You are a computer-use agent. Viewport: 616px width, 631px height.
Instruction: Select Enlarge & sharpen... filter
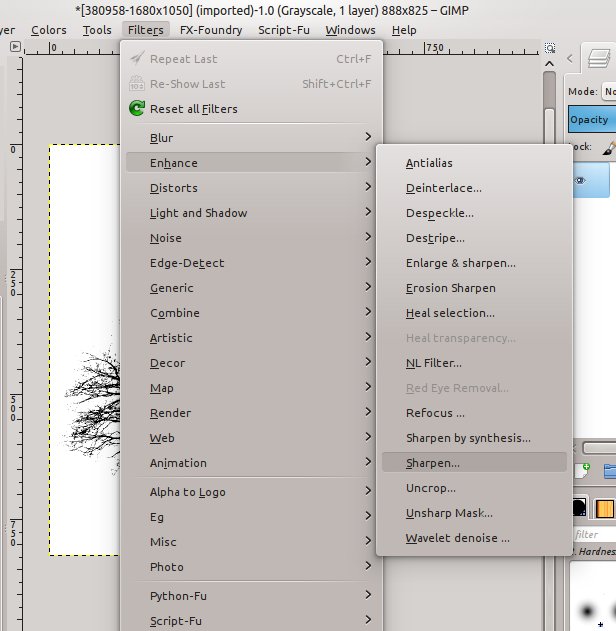(x=474, y=262)
